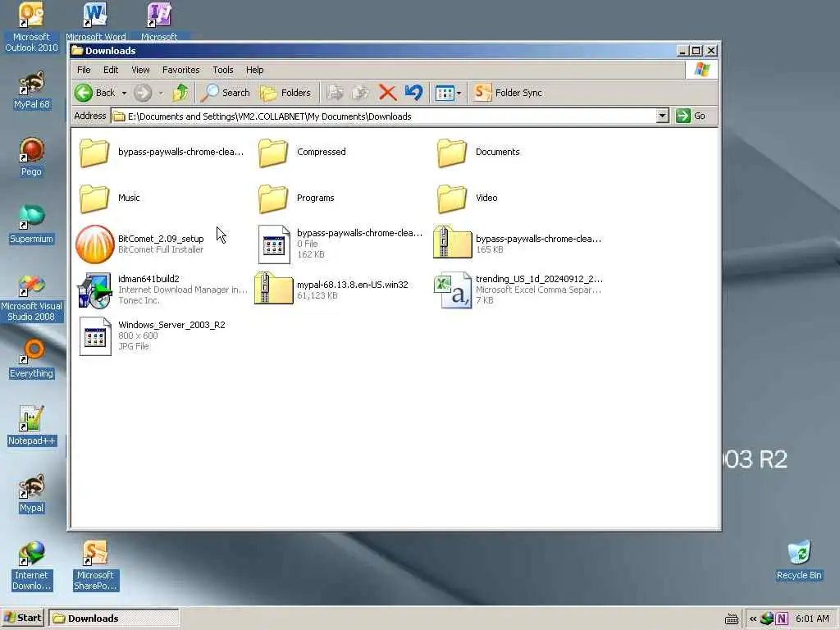
Task: Open the Favorites menu
Action: tap(180, 70)
